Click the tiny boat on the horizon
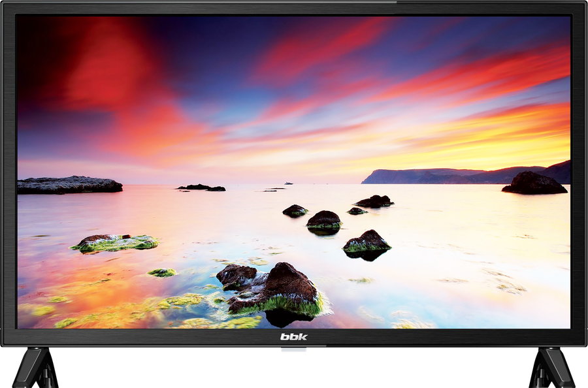Screen dimensions: 588x388 [288, 183]
